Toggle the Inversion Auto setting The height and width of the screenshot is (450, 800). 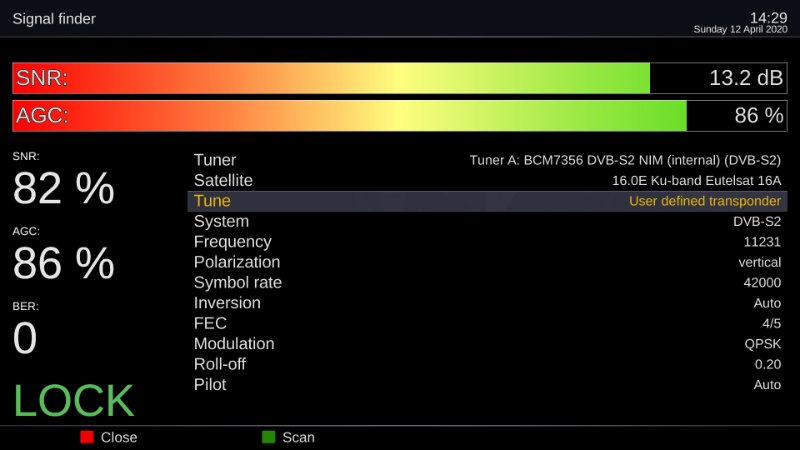coord(767,303)
